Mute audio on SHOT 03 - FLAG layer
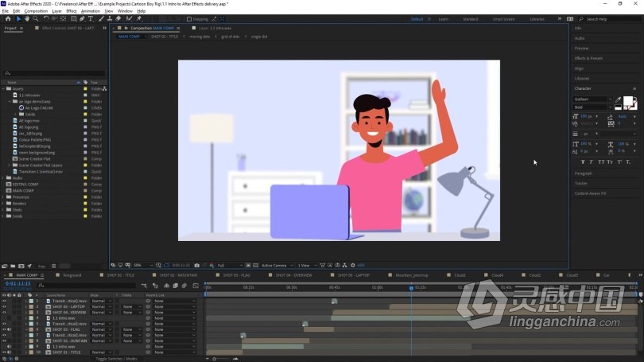 click(x=9, y=329)
